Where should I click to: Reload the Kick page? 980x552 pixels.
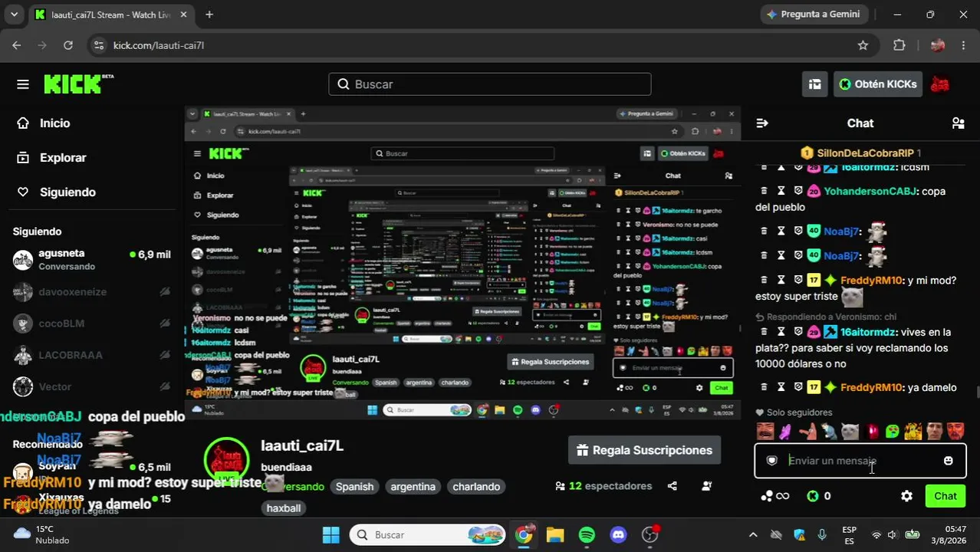(68, 45)
